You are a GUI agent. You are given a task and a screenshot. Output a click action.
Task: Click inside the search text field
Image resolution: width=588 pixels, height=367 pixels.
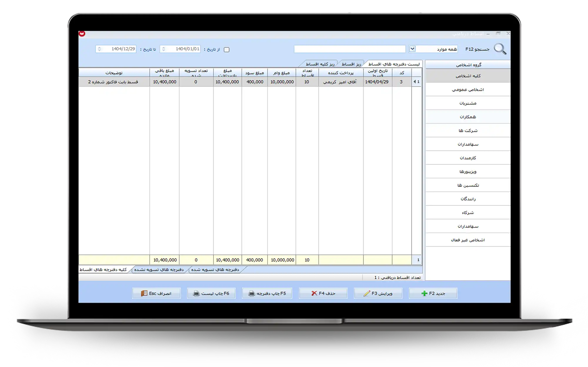click(350, 49)
